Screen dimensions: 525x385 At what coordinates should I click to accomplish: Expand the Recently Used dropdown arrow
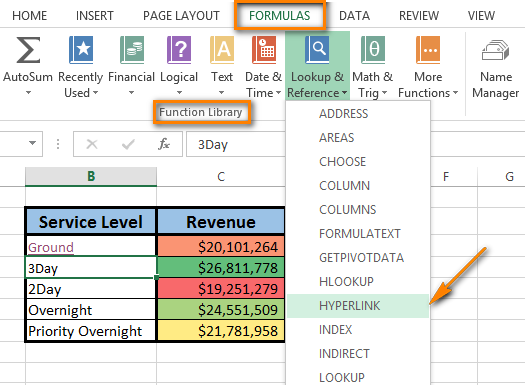tap(95, 92)
